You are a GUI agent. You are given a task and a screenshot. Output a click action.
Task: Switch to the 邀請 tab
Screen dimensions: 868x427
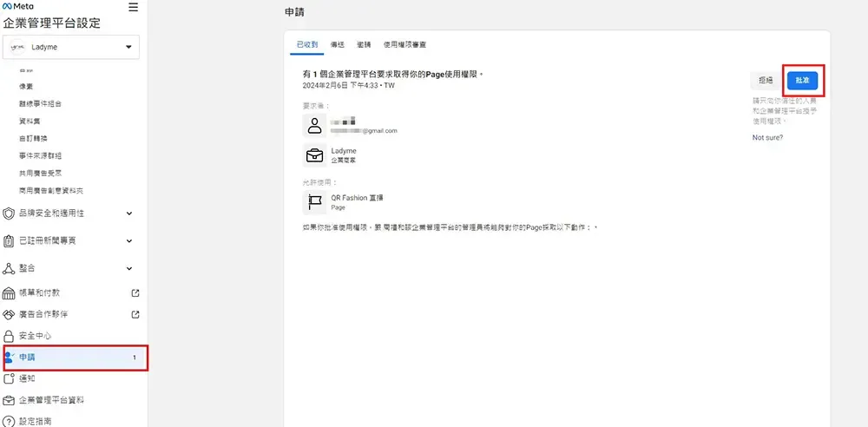365,45
